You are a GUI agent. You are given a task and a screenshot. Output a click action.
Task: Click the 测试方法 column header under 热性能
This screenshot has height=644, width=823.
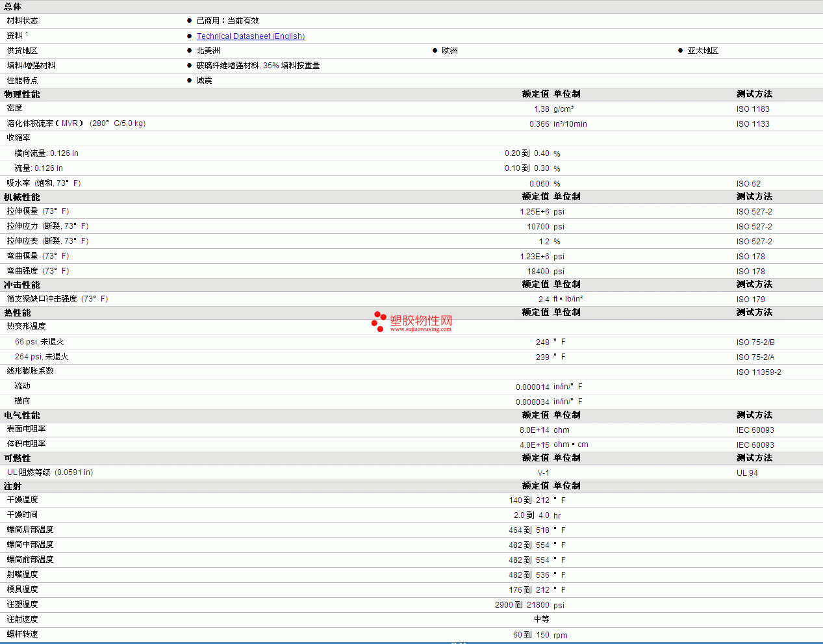754,313
